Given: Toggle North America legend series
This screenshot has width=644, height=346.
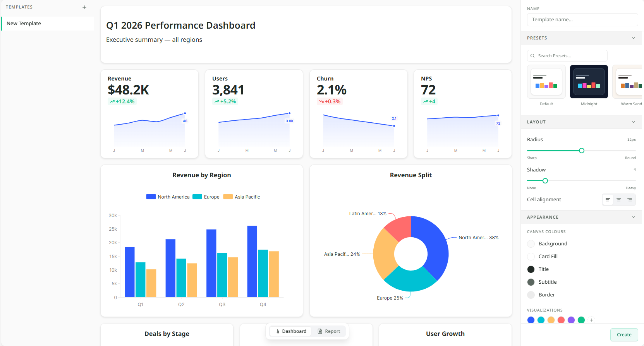Looking at the screenshot, I should (x=168, y=197).
